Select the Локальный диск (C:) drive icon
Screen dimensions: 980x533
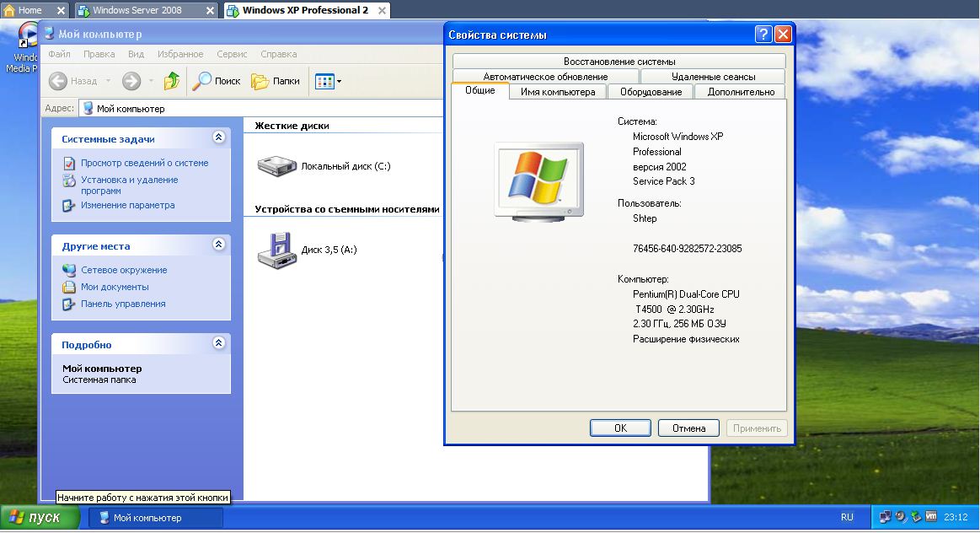click(x=277, y=166)
